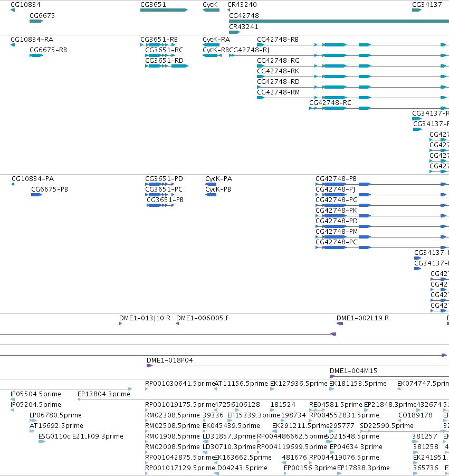
Task: Click EST EK127936.5prime
Action: pyautogui.click(x=299, y=384)
